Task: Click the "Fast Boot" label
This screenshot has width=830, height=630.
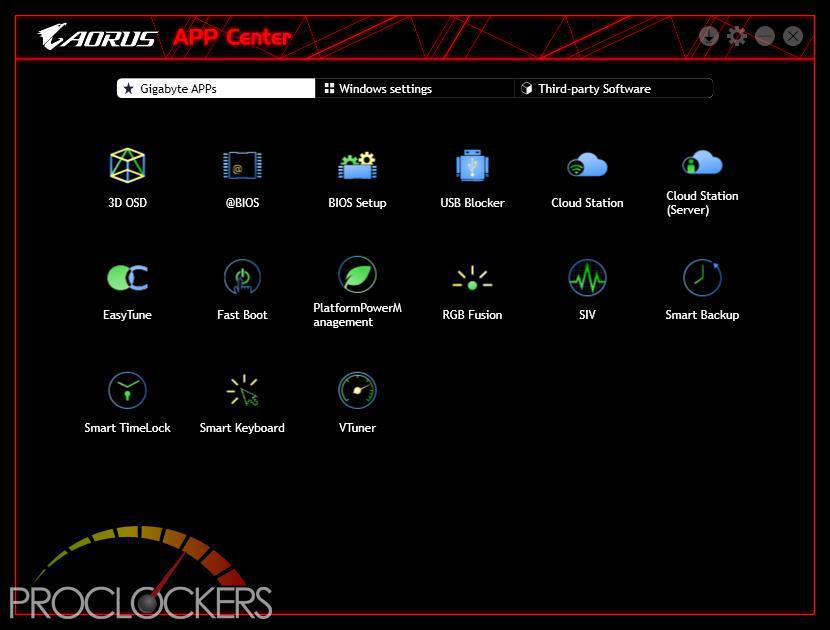Action: 242,315
